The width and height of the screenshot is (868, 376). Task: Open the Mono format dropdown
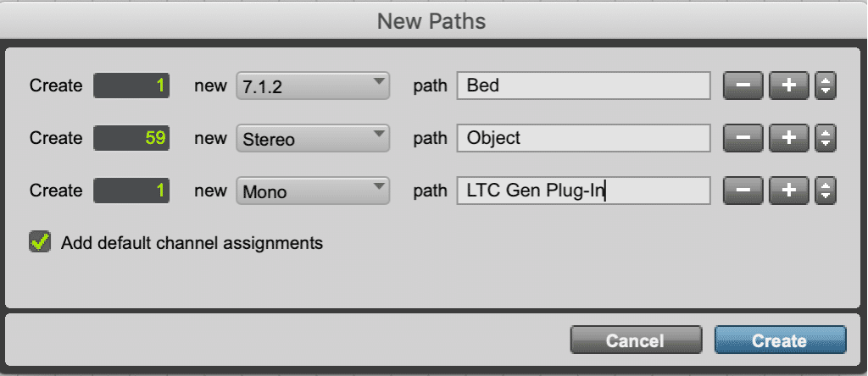click(312, 191)
